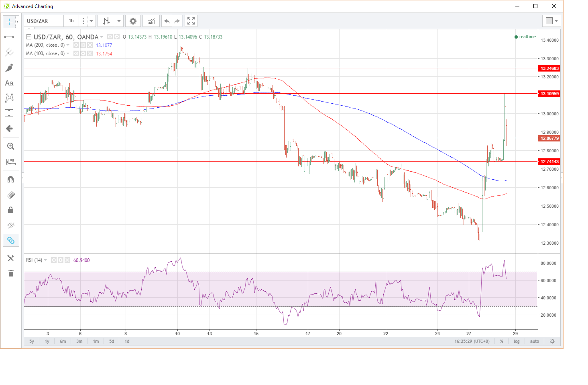The height and width of the screenshot is (385, 588).
Task: Select the crosshair cursor tool
Action: (9, 22)
